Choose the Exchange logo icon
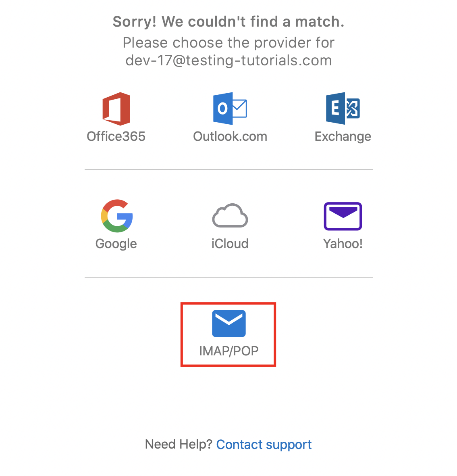The image size is (457, 476). (x=343, y=109)
